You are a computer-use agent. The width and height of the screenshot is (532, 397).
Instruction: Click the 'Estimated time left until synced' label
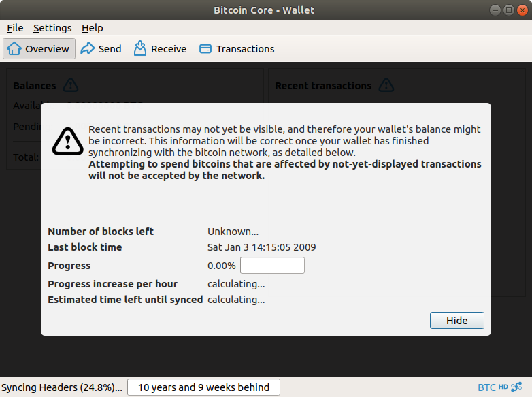click(125, 300)
